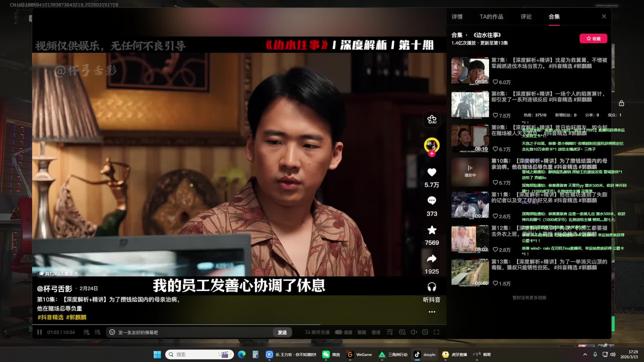
Task: Enter fullscreen mode via player icon
Action: (436, 332)
